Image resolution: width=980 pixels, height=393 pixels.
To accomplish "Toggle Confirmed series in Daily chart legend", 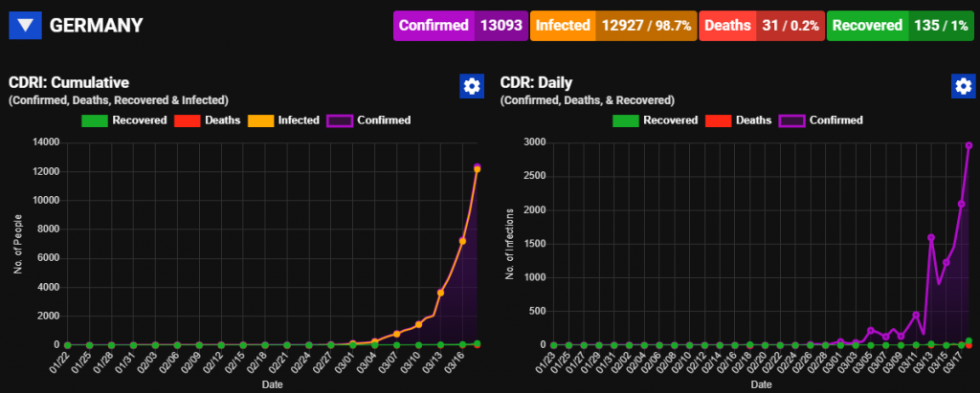I will pos(820,120).
